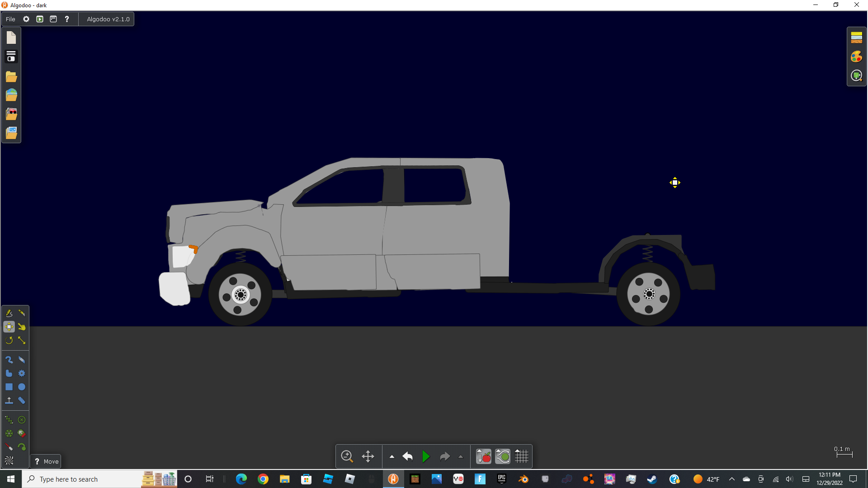Open the Appearance color palette

(x=857, y=56)
